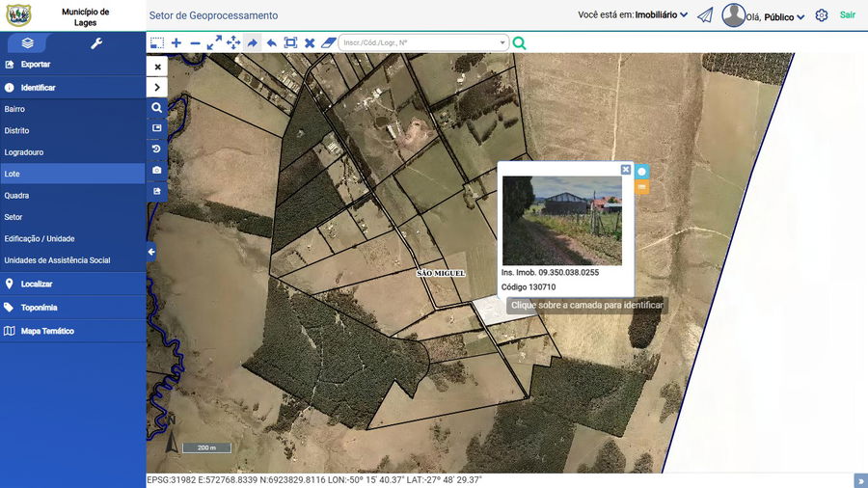The height and width of the screenshot is (488, 868).
Task: Click the Sair logout link
Action: click(847, 15)
